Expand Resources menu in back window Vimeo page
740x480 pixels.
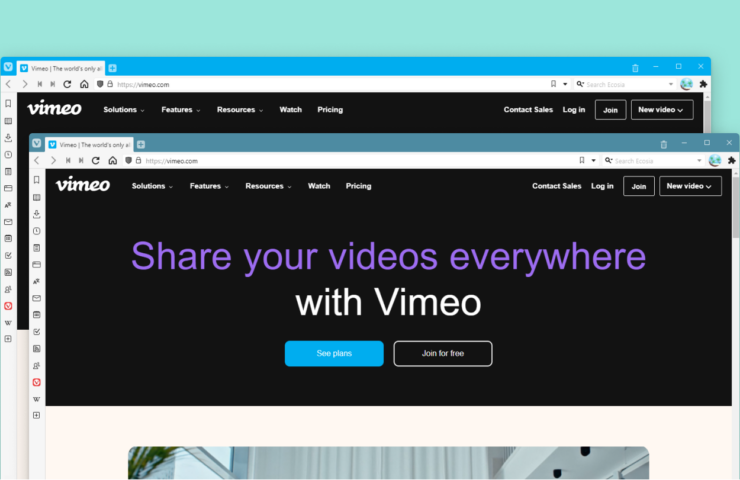[x=240, y=109]
